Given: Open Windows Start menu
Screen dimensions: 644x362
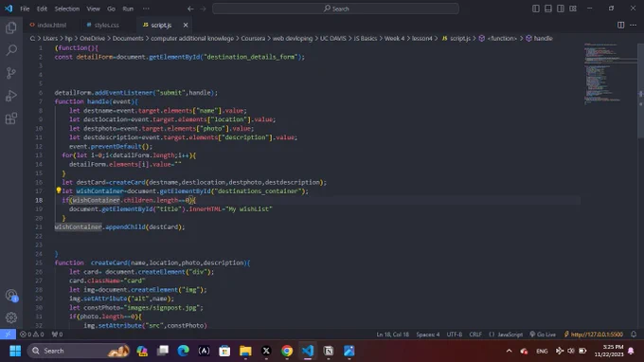Looking at the screenshot, I should 15,351.
